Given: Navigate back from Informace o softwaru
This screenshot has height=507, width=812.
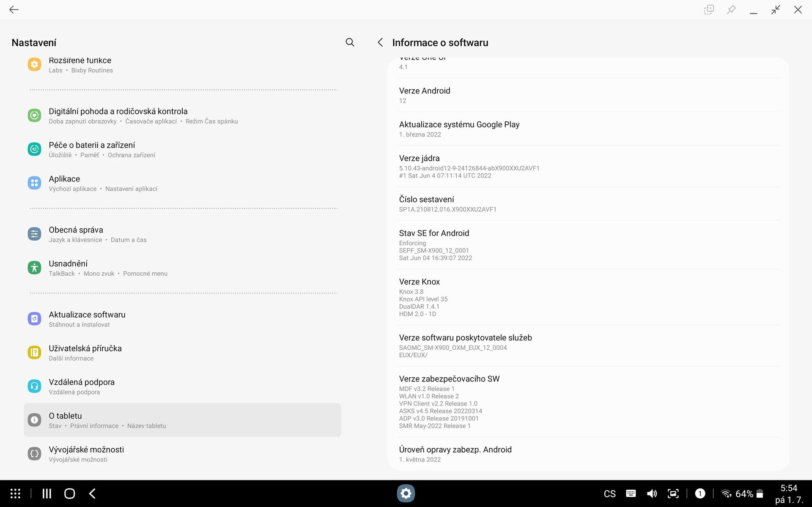Looking at the screenshot, I should tap(380, 42).
